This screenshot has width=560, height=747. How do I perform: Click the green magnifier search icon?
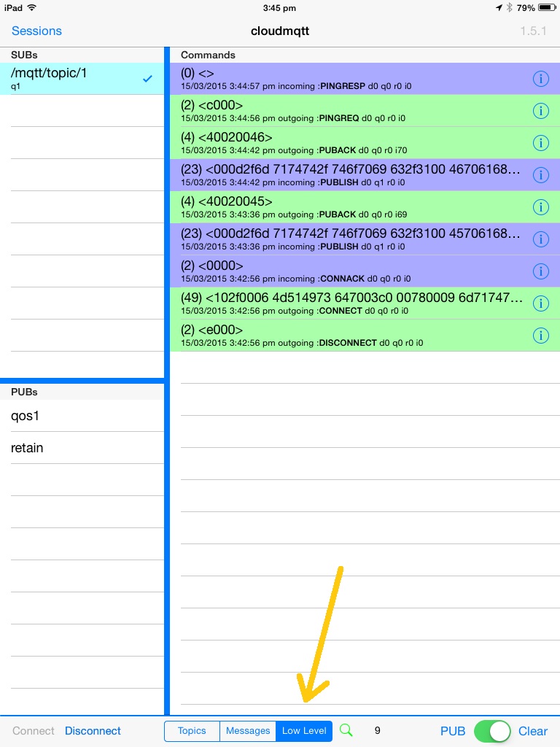tap(347, 730)
